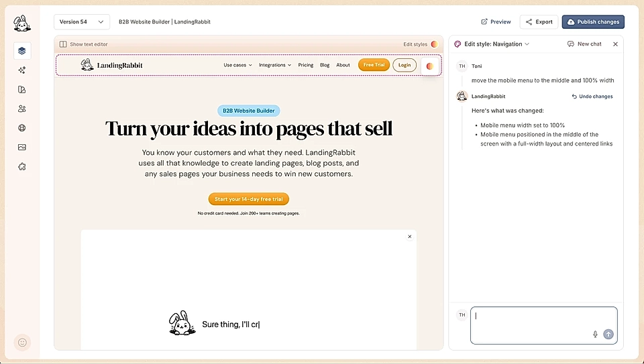Open the Pricing nav link
The width and height of the screenshot is (644, 364).
tap(306, 65)
